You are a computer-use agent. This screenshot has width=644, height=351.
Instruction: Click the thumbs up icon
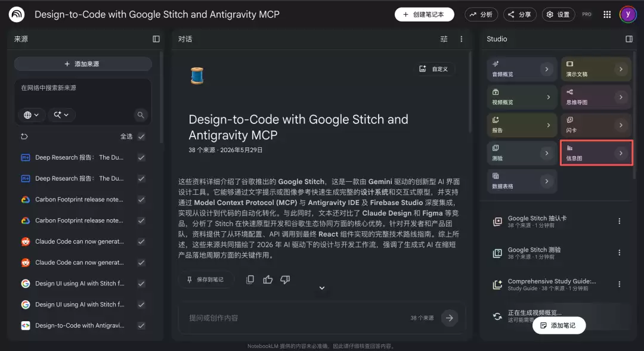point(268,279)
